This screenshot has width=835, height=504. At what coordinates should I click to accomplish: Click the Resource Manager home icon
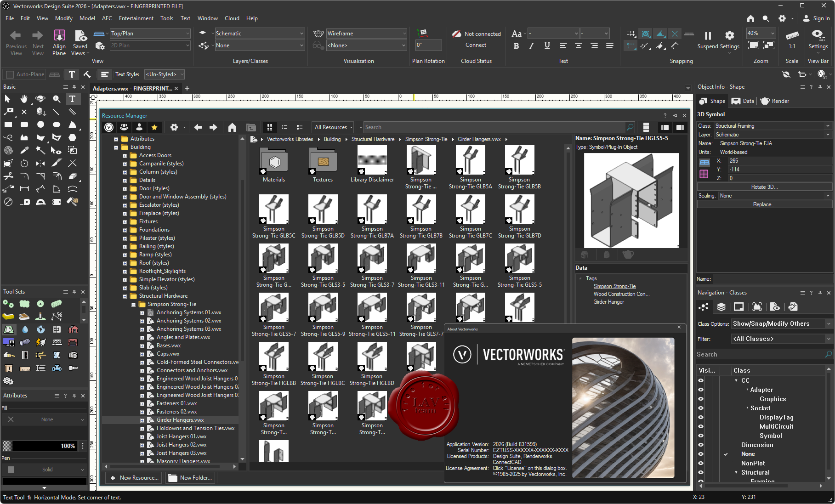232,127
